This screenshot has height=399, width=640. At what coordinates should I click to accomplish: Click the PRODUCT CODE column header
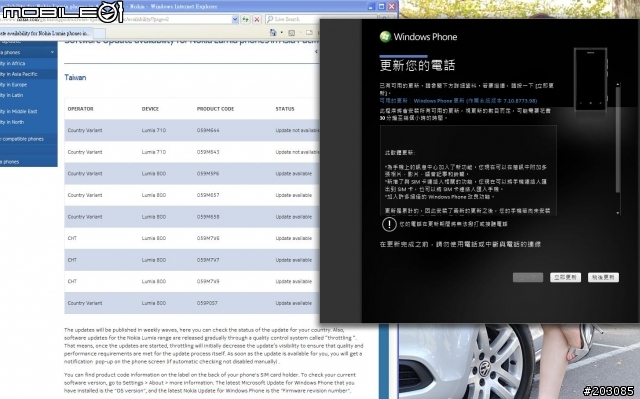(216, 109)
